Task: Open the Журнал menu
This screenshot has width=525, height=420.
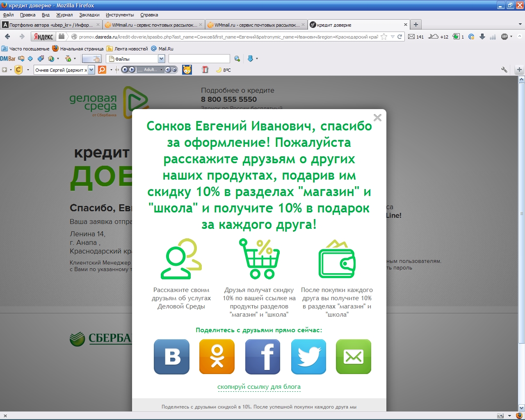Action: pos(64,15)
